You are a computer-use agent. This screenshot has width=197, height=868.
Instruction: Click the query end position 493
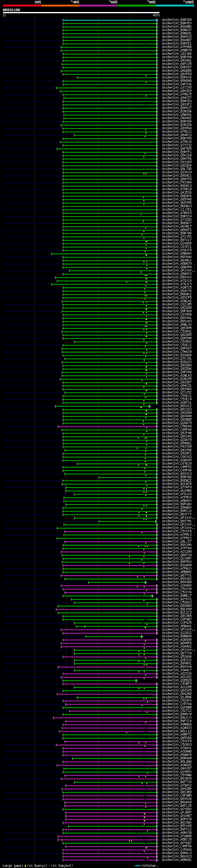click(155, 15)
